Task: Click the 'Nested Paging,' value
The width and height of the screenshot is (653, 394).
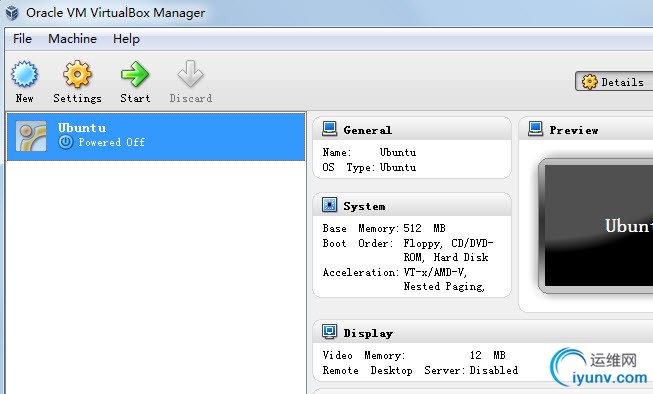Action: pos(444,287)
